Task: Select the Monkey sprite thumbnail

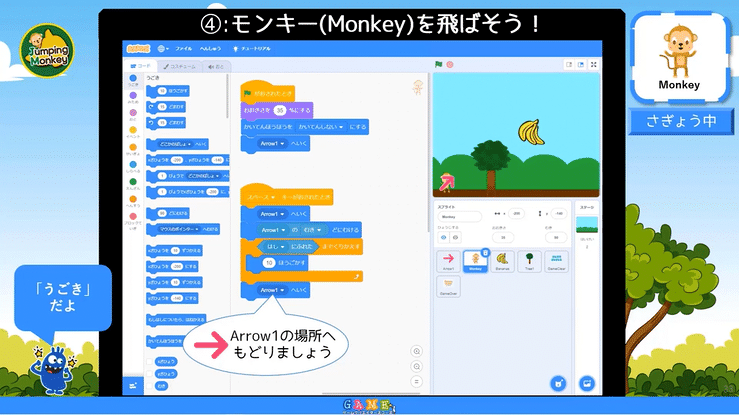Action: (x=475, y=261)
